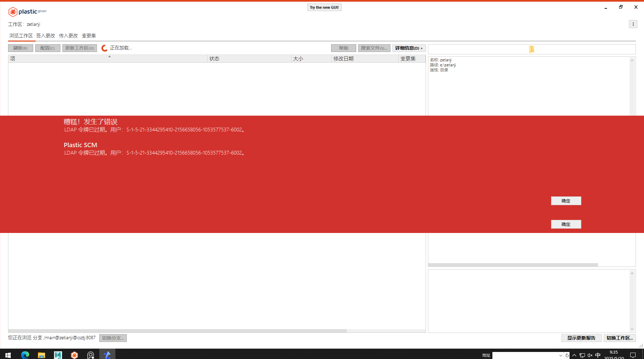Image resolution: width=644 pixels, height=359 pixels.
Task: Open network status tray icon
Action: (x=582, y=355)
